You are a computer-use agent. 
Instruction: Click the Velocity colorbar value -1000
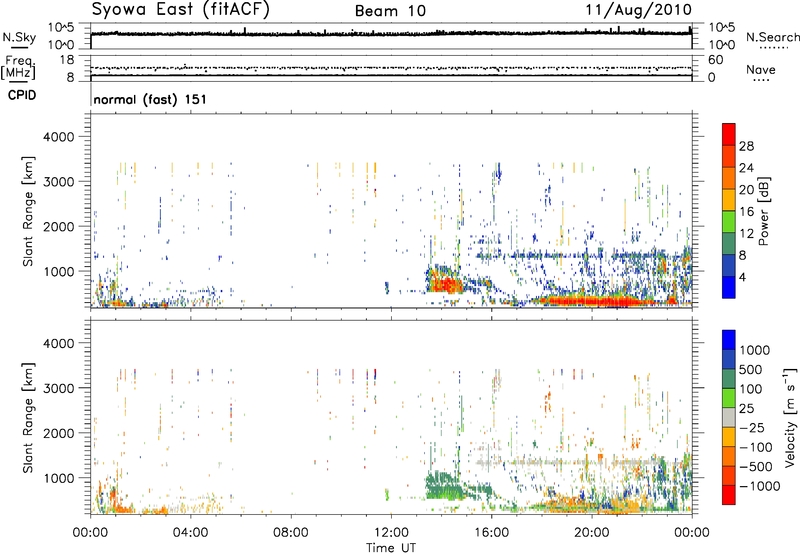[x=759, y=486]
